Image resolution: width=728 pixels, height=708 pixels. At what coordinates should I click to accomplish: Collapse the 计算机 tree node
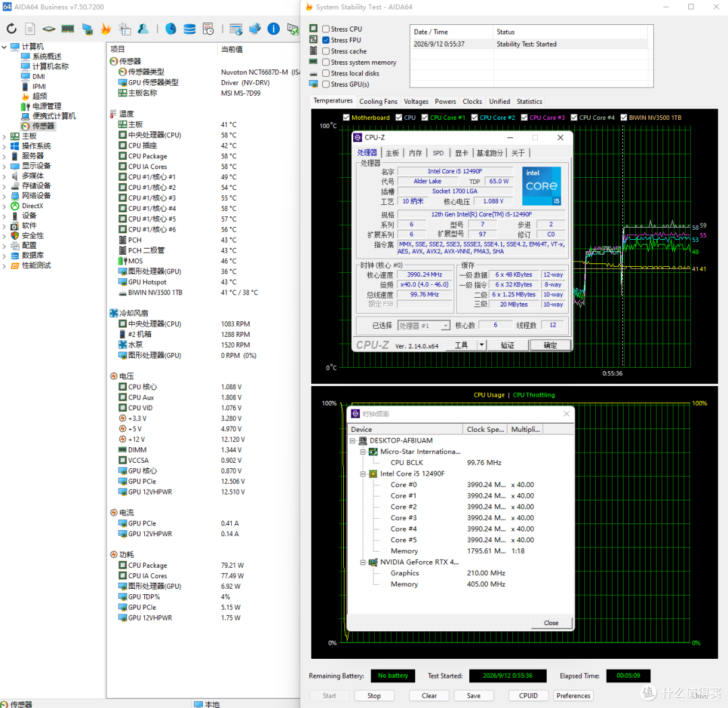tap(4, 46)
